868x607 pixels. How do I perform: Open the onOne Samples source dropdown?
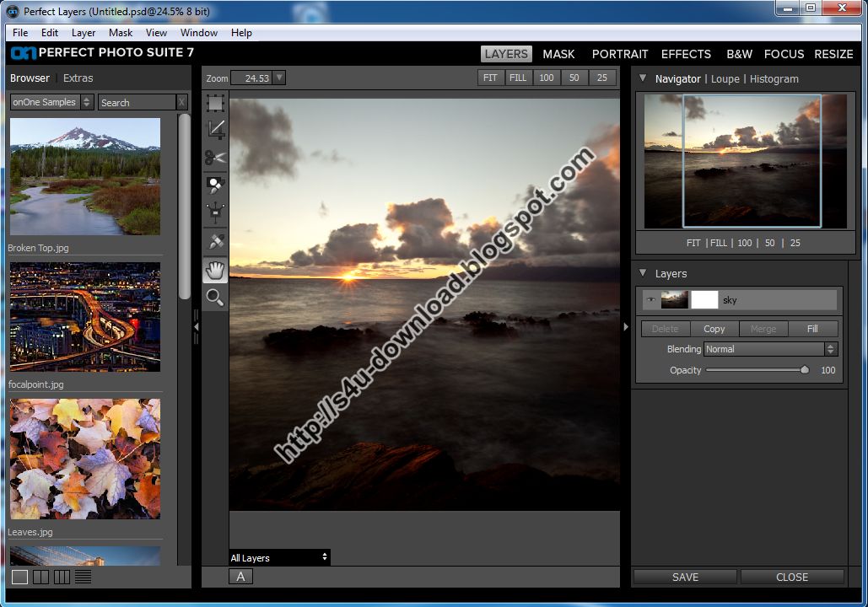(52, 102)
